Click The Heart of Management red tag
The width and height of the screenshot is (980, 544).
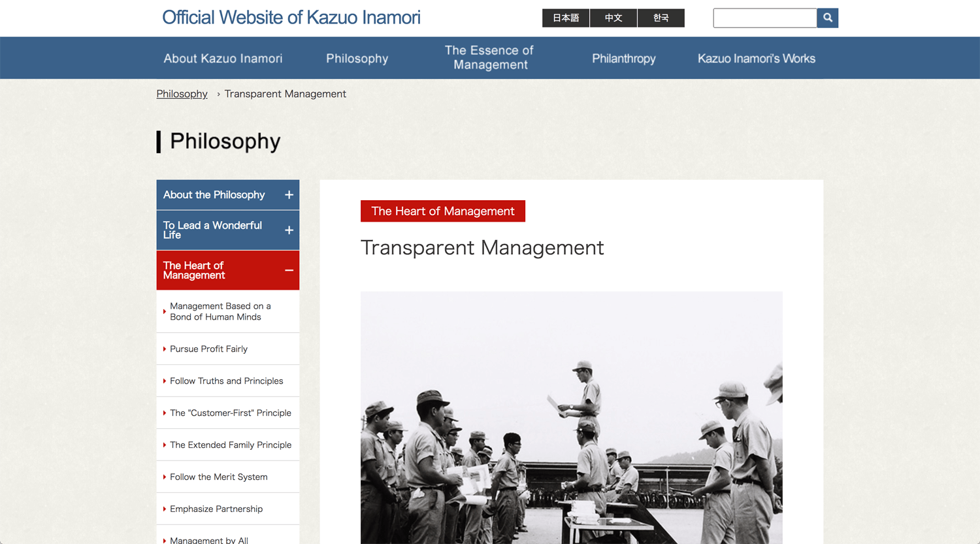[443, 211]
